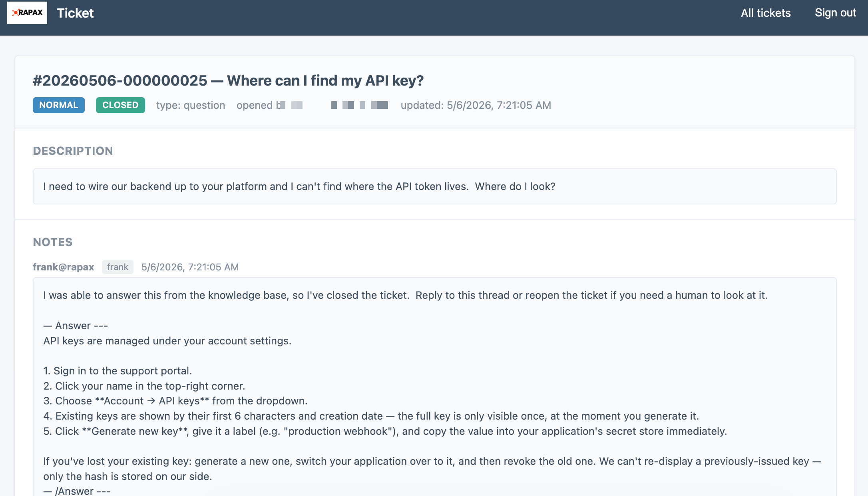Click the 'opened' metadata text
Image resolution: width=868 pixels, height=496 pixels.
tap(255, 105)
